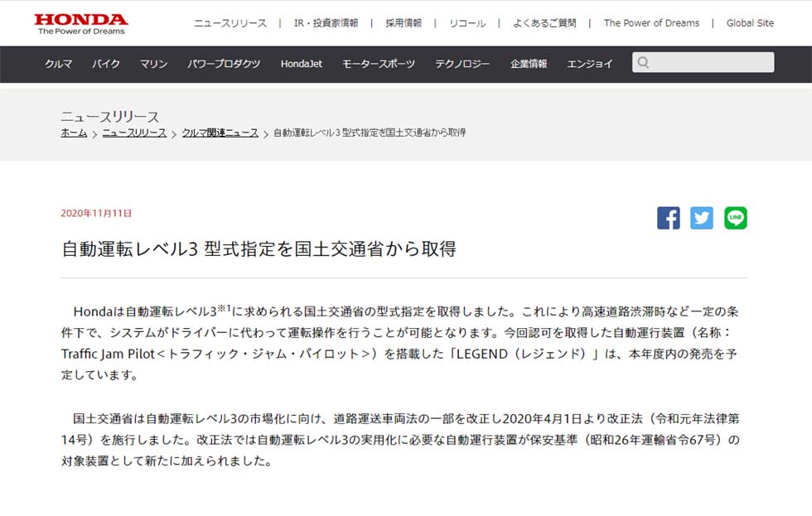812x516 pixels.
Task: Click ニュースリリース breadcrumb link
Action: (x=134, y=133)
